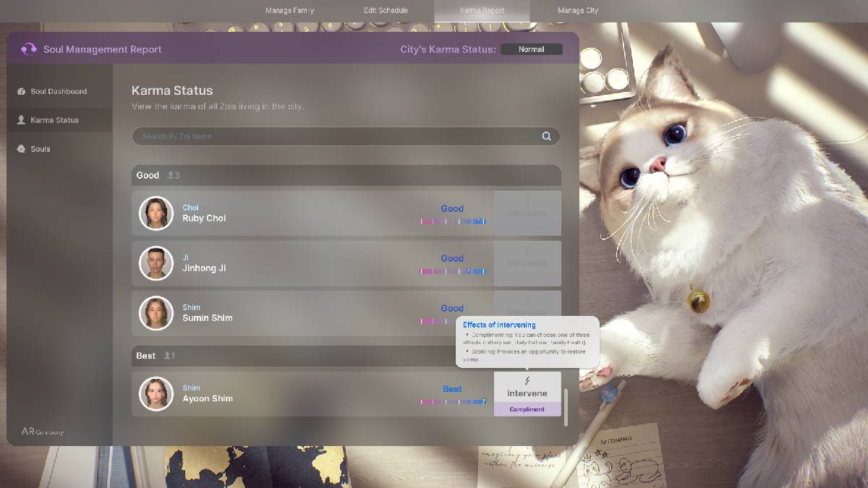Click the "City's Karma Status:" label
This screenshot has height=488, width=868.
coord(448,50)
